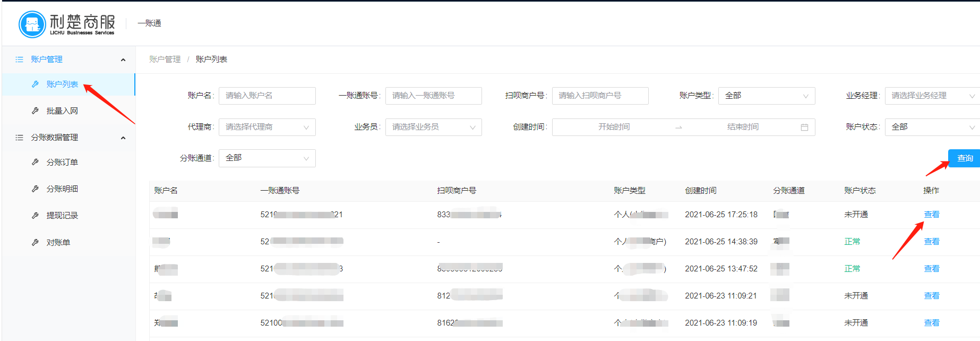The image size is (980, 341).
Task: Click the list icon beside 分账数据管理
Action: click(19, 138)
